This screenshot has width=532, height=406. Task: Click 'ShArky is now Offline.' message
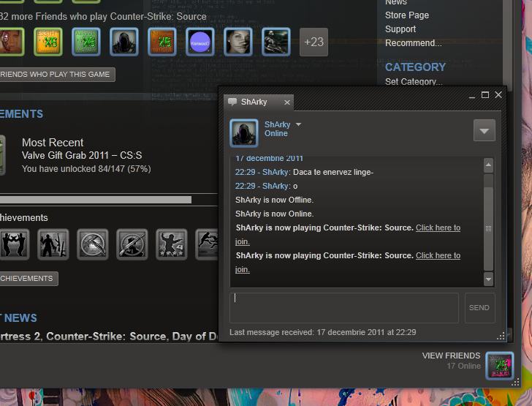pyautogui.click(x=274, y=200)
